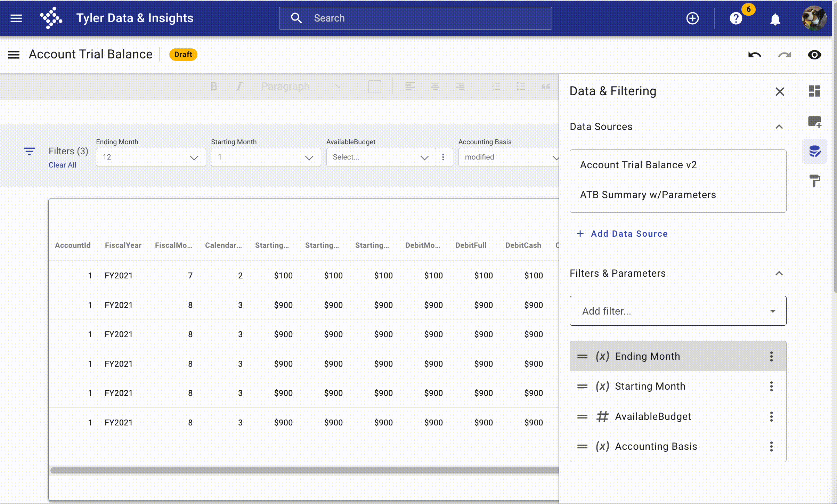This screenshot has width=837, height=504.
Task: Open the Accounting Basis dropdown showing modified
Action: tap(509, 157)
